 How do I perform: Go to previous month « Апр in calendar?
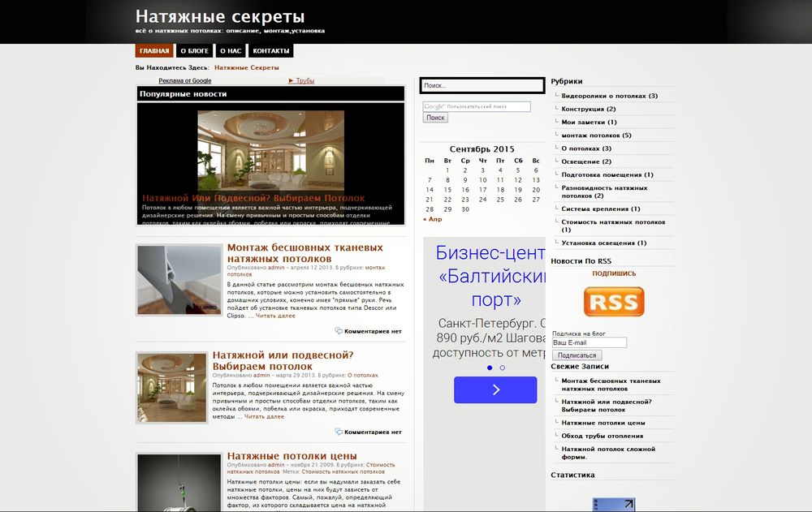pos(433,219)
